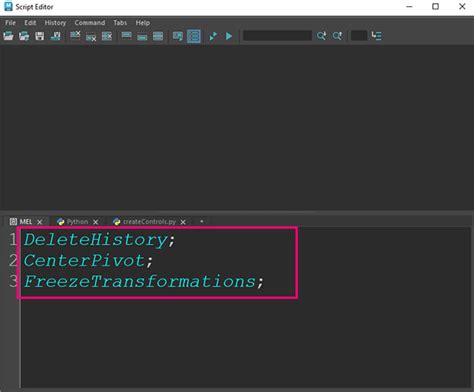Click the Open Script toolbar icon

click(x=8, y=36)
